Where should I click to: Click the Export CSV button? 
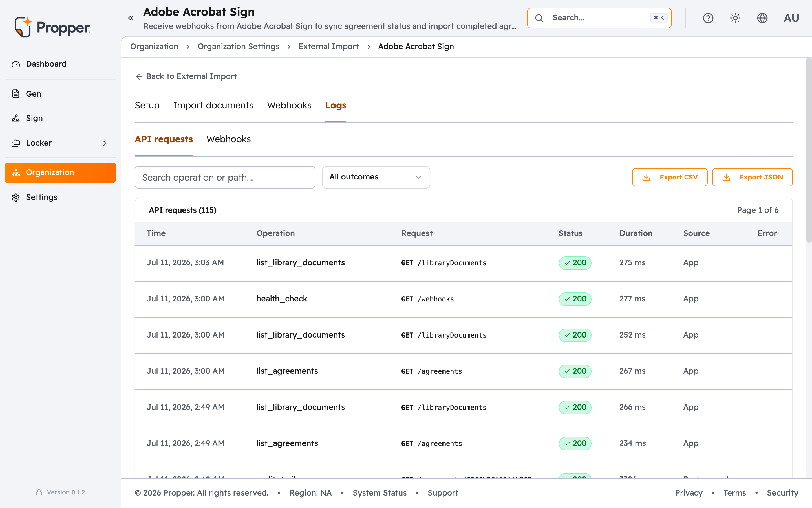pos(669,177)
